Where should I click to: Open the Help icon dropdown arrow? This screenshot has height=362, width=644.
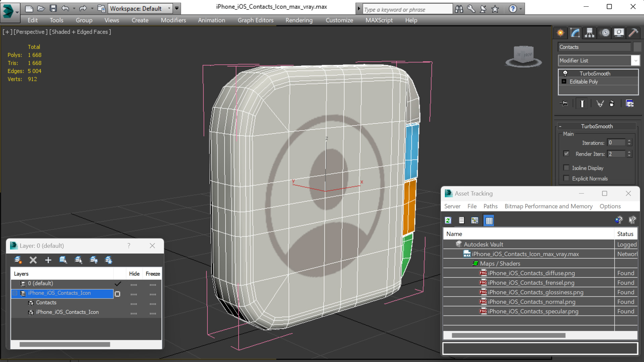(521, 9)
